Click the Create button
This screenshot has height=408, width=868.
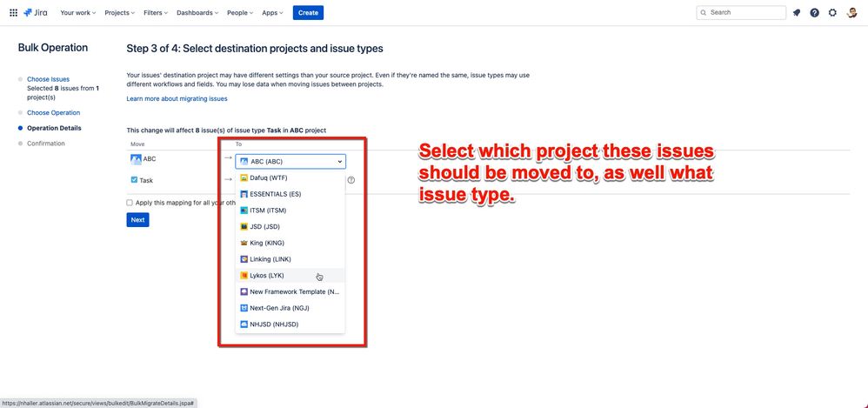309,13
